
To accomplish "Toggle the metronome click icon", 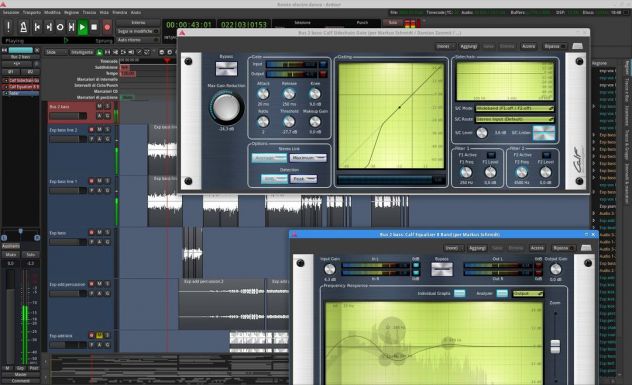I will coord(23,27).
